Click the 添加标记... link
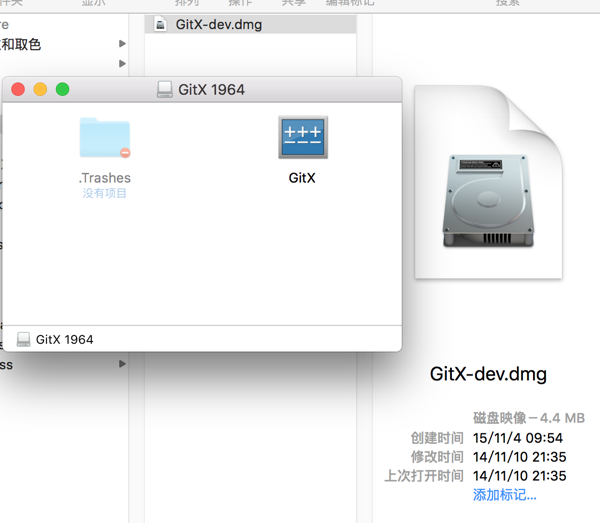Viewport: 600px width, 523px height. coord(504,495)
